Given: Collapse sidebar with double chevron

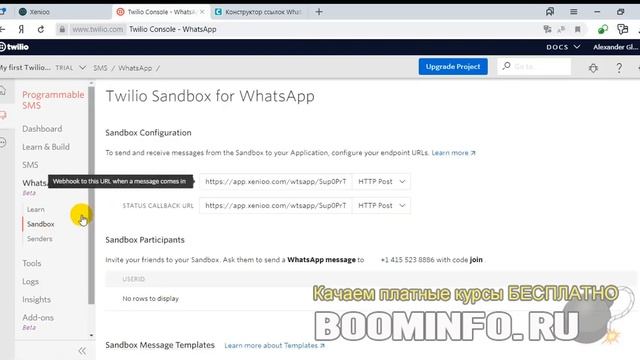Looking at the screenshot, I should pyautogui.click(x=82, y=351).
